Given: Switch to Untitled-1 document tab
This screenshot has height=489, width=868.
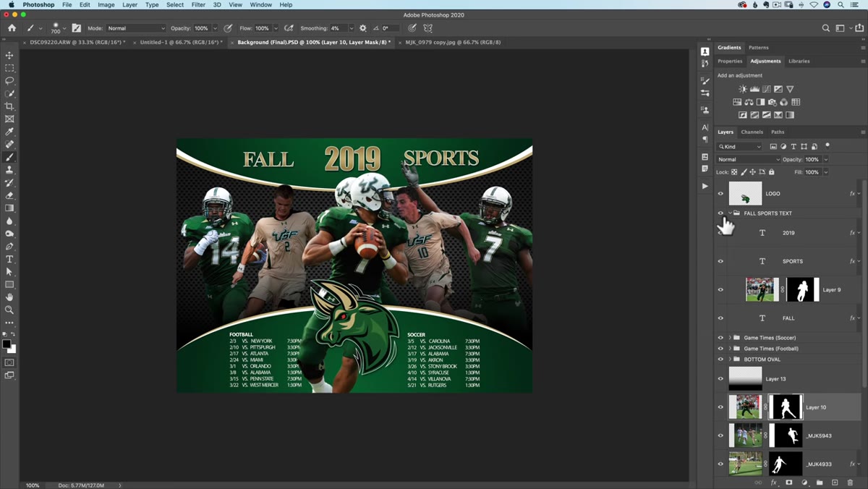Looking at the screenshot, I should pos(181,43).
